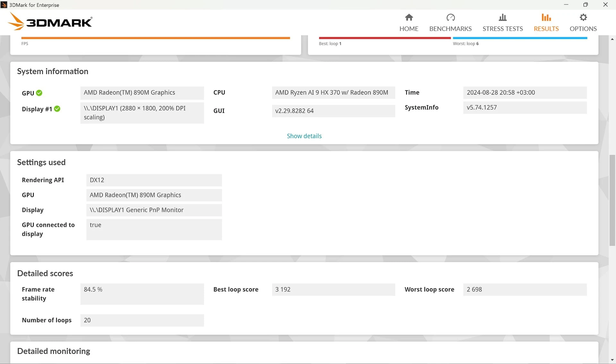Click the 3DMark logo
Viewport: 616px width, 364px height.
coord(50,21)
